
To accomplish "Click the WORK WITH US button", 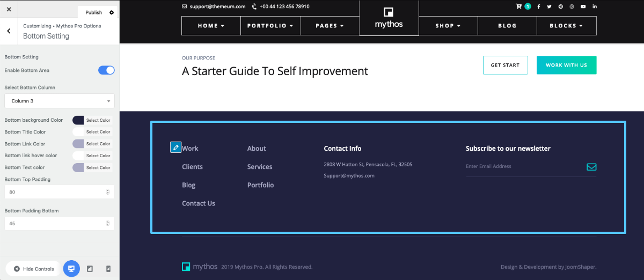I will point(566,65).
